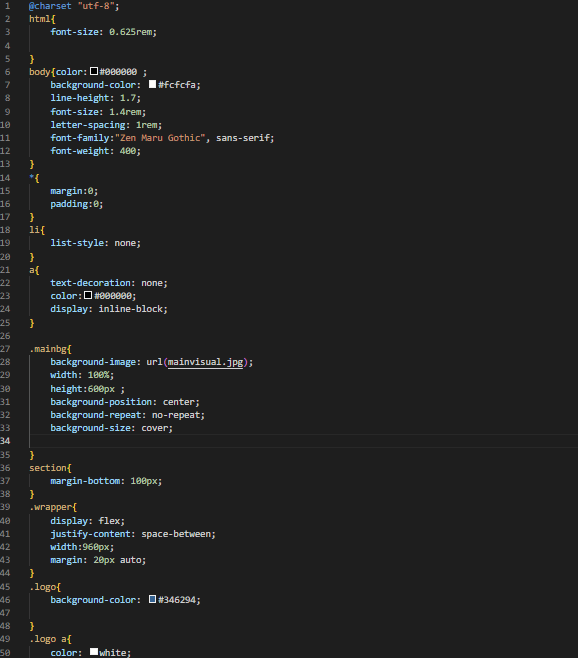578x658 pixels.
Task: Click the .wrapper selector
Action: pos(50,507)
